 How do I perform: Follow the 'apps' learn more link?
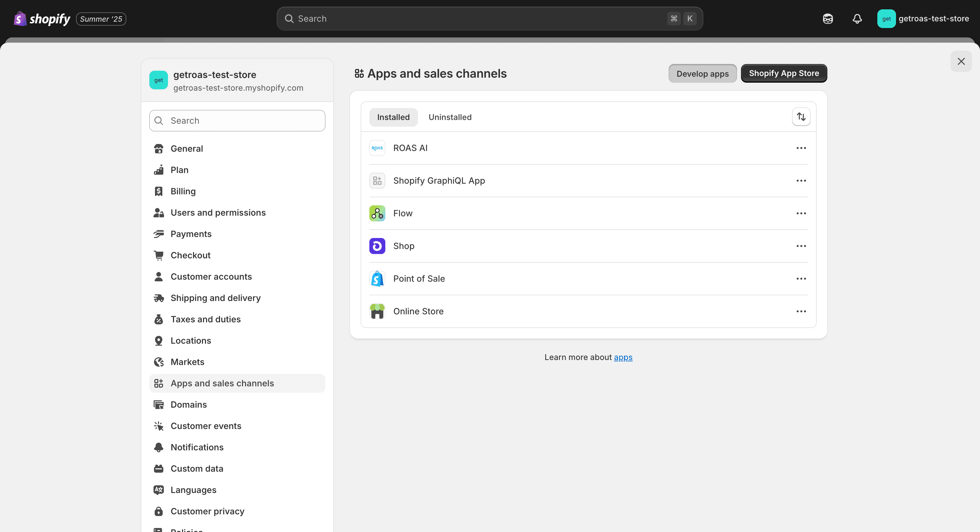point(623,357)
